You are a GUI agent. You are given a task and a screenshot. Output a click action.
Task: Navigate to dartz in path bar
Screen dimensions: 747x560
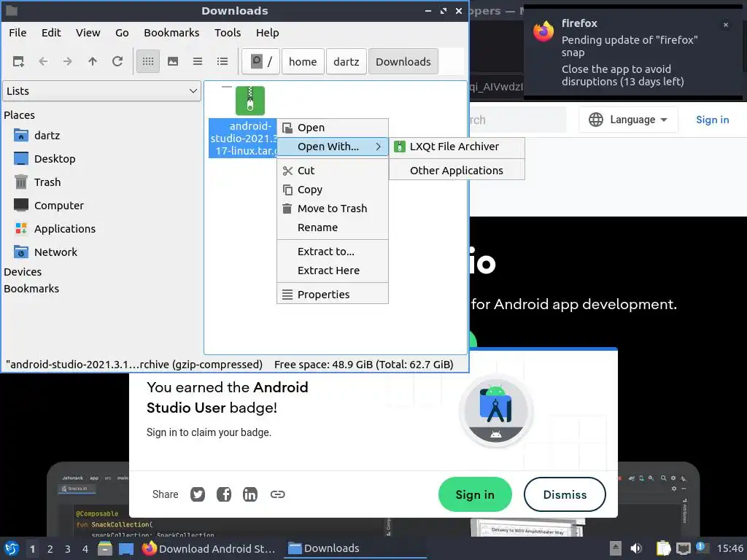pos(347,61)
